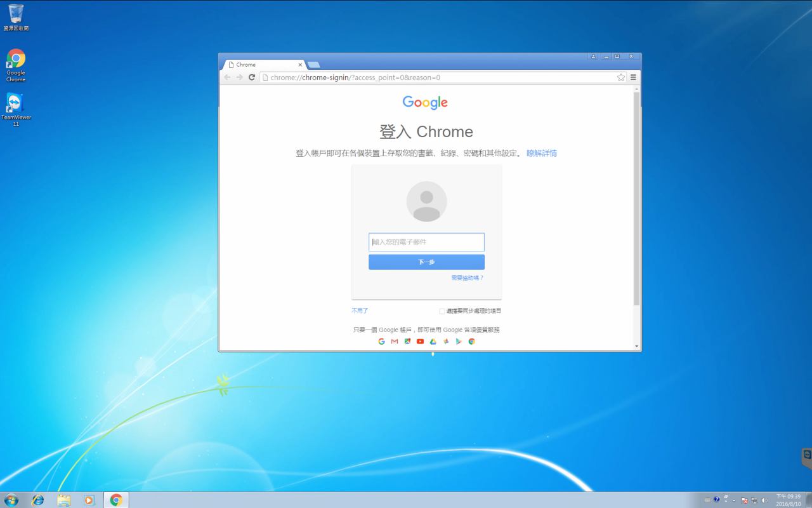Image resolution: width=812 pixels, height=508 pixels.
Task: Close the Chrome tab
Action: [x=300, y=65]
